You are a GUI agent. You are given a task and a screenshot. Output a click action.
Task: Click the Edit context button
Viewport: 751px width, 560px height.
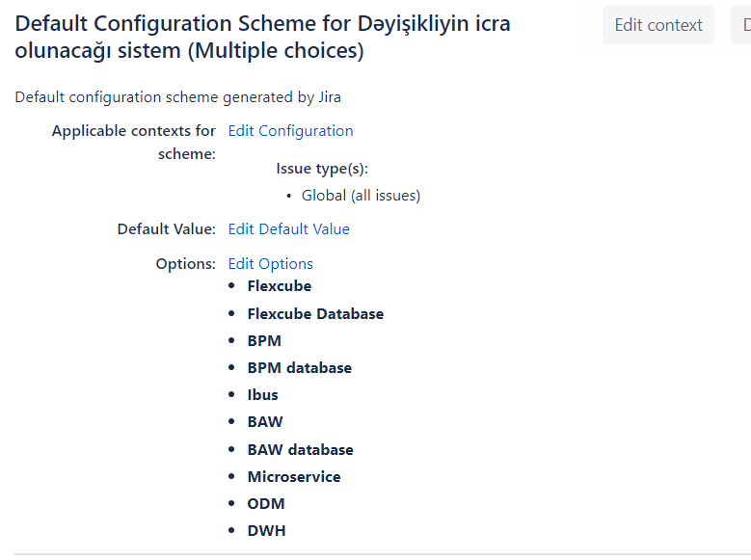pos(658,25)
